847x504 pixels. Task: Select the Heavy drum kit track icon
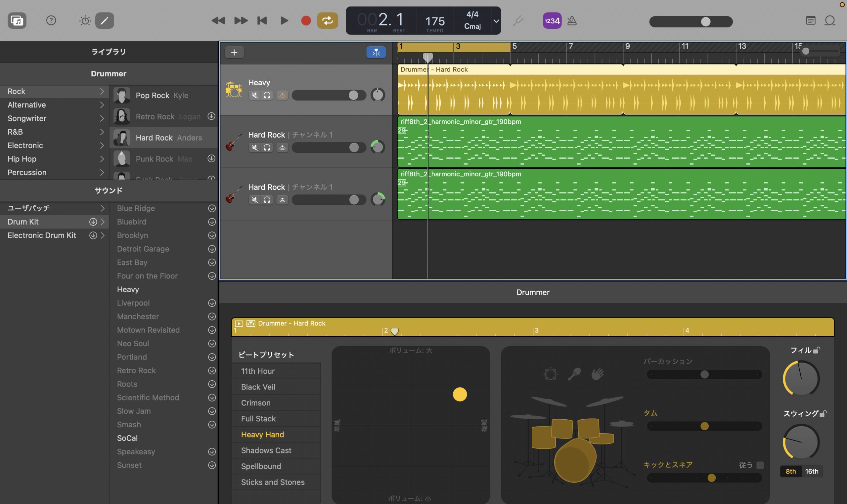tap(234, 90)
